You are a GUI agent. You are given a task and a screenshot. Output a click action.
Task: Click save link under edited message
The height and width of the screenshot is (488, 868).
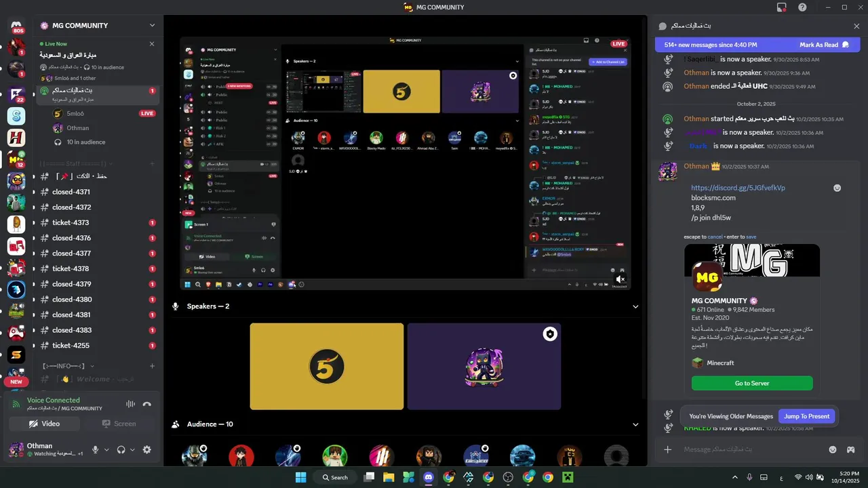tap(751, 237)
